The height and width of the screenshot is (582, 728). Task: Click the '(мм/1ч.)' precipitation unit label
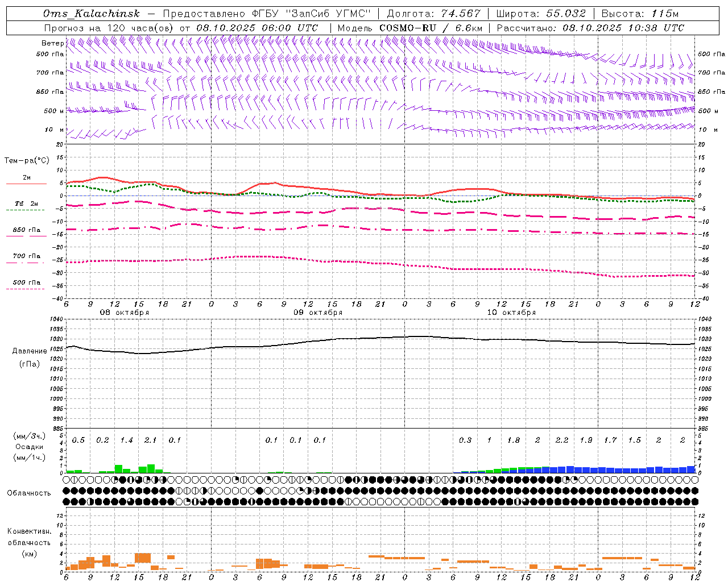[x=29, y=458]
